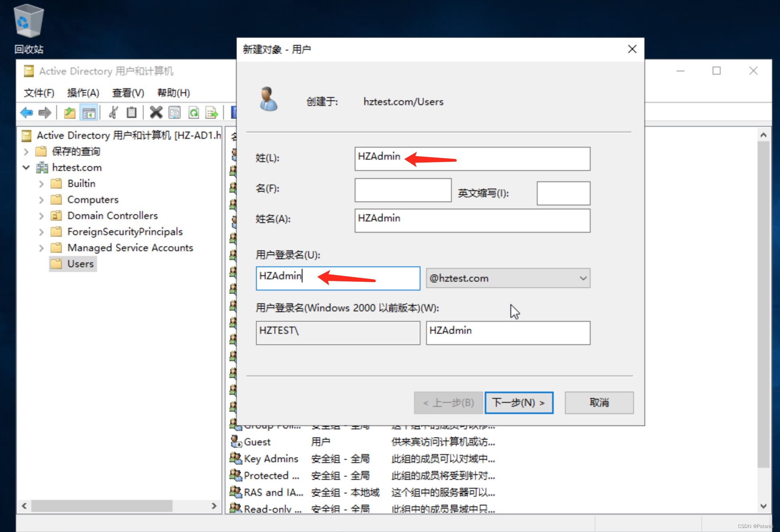Click the tree pane horizontal scrollbar
Screen dimensions: 780x532
tap(102, 506)
